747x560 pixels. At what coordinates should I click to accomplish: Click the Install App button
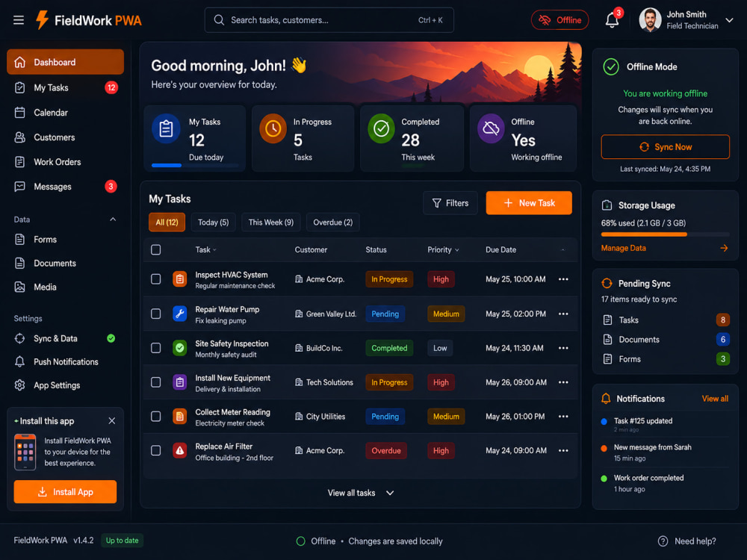click(x=65, y=491)
